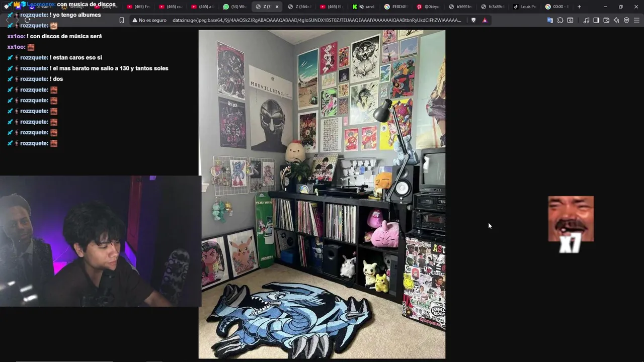Click the Brave VPN shield icon

click(x=626, y=20)
